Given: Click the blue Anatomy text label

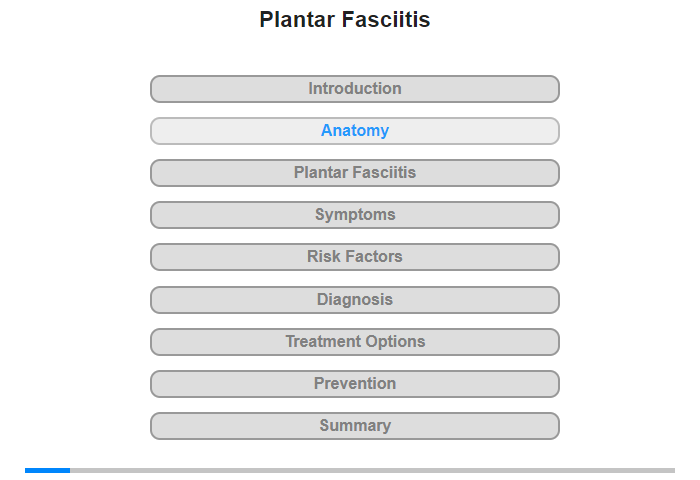Looking at the screenshot, I should pos(355,130).
